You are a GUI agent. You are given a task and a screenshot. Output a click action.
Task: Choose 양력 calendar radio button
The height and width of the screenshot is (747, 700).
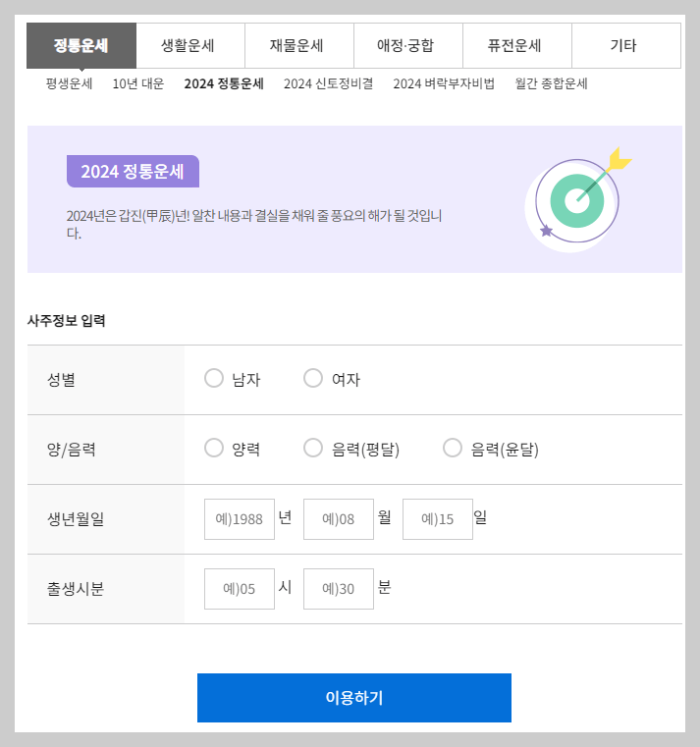tap(214, 448)
